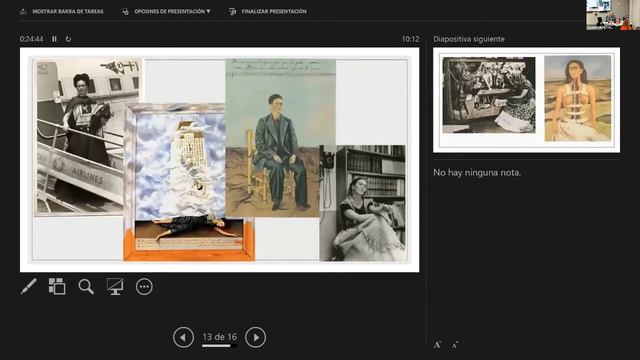
Task: Click Finalizar presentación
Action: tap(268, 11)
